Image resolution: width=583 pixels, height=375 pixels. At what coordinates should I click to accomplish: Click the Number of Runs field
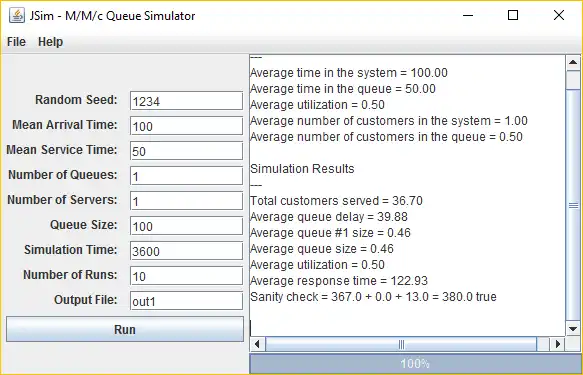pyautogui.click(x=186, y=276)
